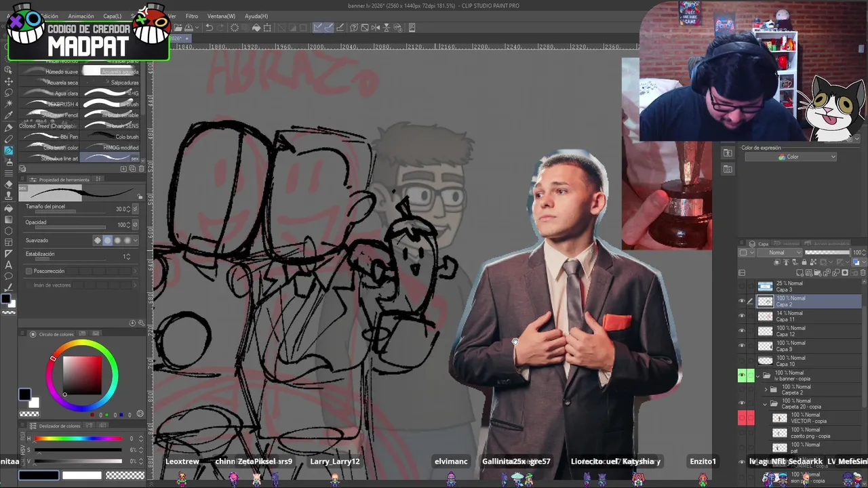Enable the Poscorrección checkbox

click(28, 271)
